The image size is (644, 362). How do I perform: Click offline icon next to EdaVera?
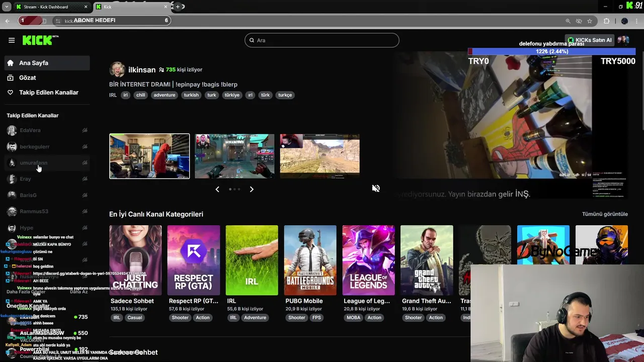[85, 130]
